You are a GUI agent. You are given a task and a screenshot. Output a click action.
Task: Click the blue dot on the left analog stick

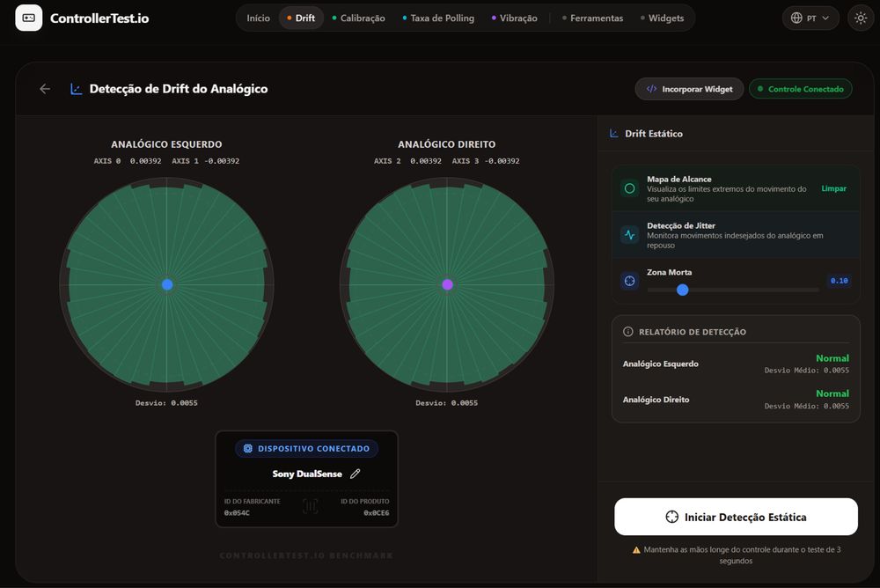(x=167, y=284)
